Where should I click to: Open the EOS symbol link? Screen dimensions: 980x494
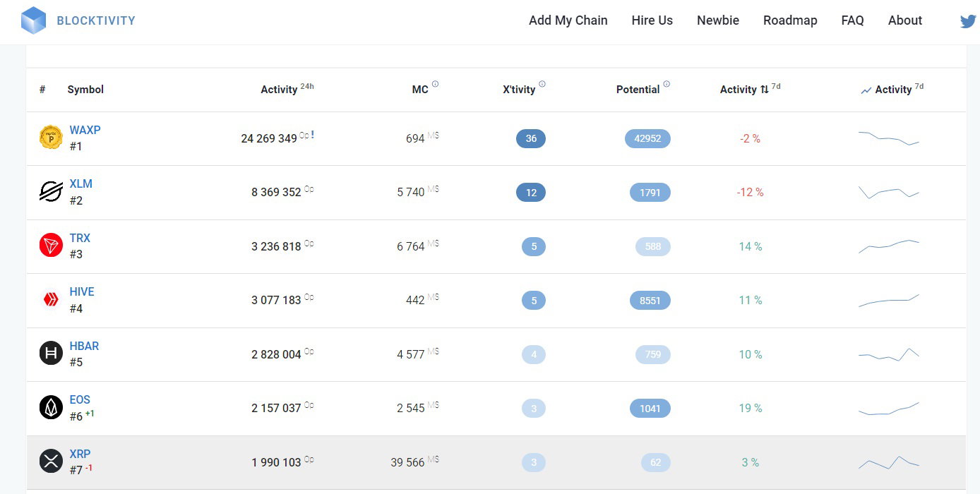click(80, 399)
